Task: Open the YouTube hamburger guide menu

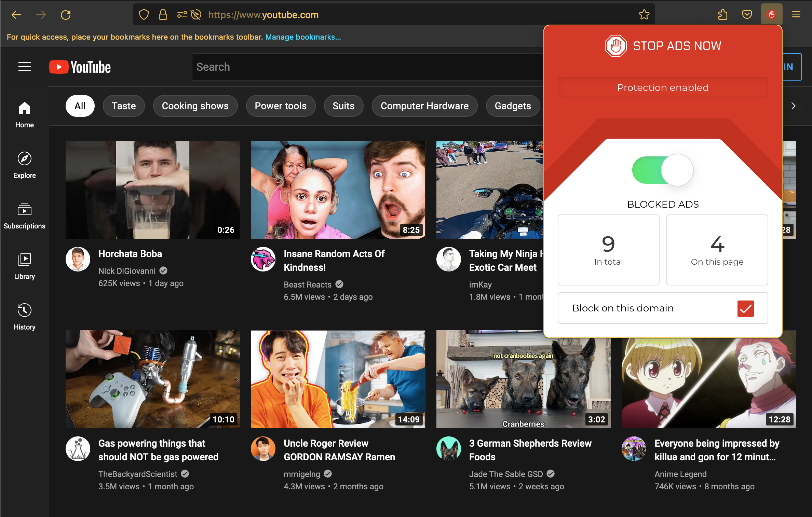Action: coord(25,67)
